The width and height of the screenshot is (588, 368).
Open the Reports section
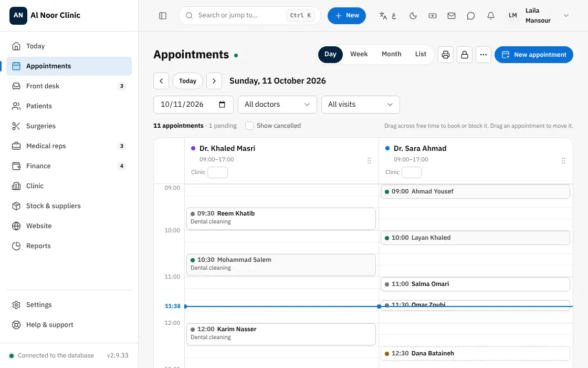69,246
